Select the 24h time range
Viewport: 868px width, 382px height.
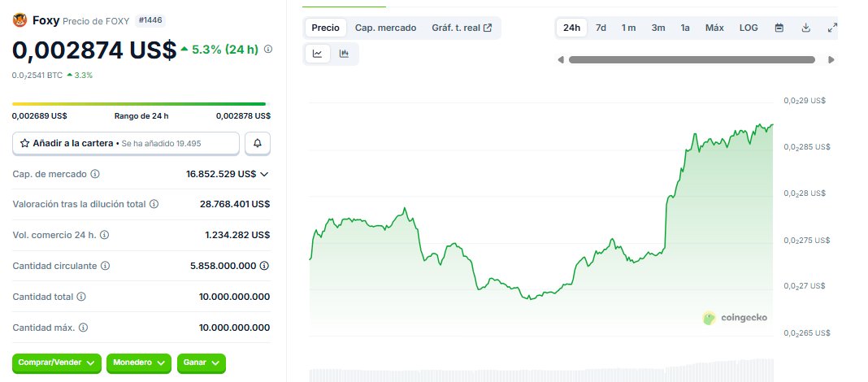pos(572,28)
